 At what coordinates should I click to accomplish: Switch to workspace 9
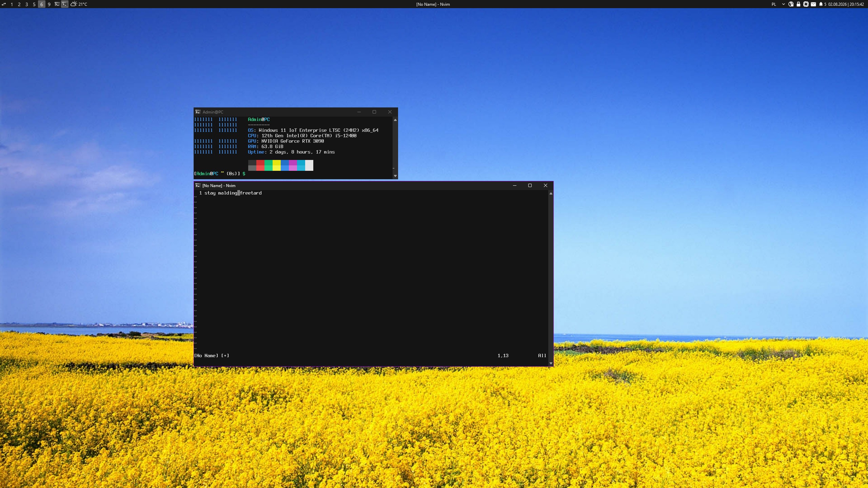(49, 4)
